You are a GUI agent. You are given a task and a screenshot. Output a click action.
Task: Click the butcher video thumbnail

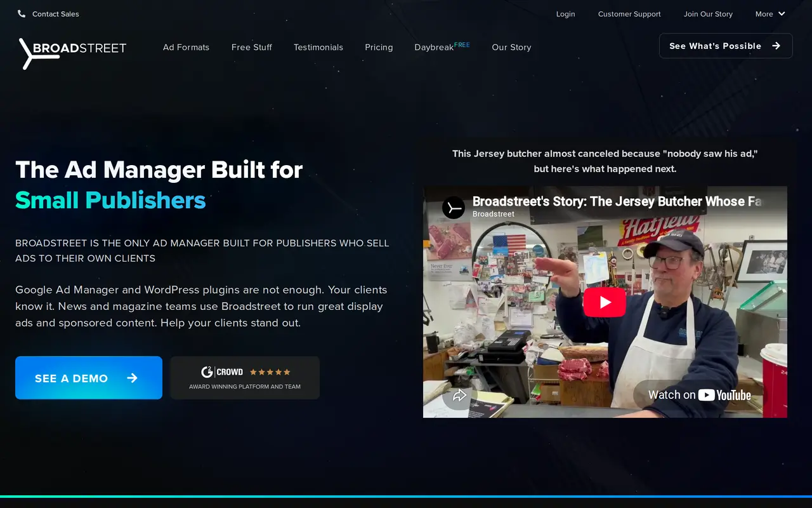(x=605, y=302)
